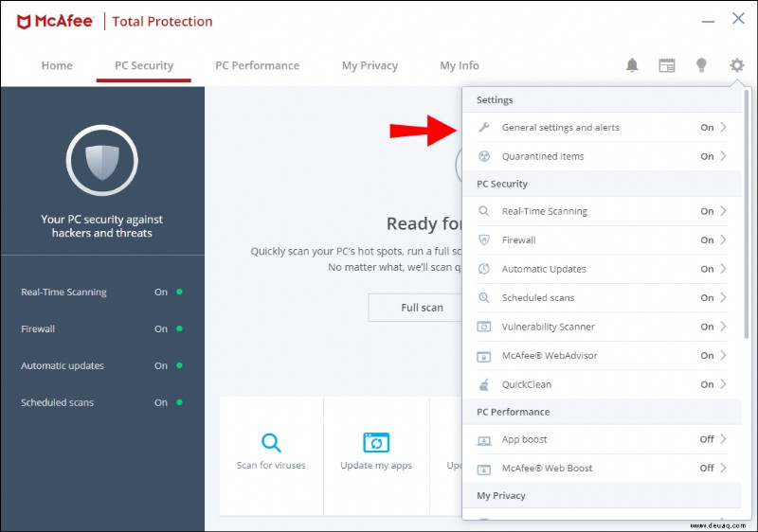Minimize the McAfee window

pyautogui.click(x=708, y=21)
